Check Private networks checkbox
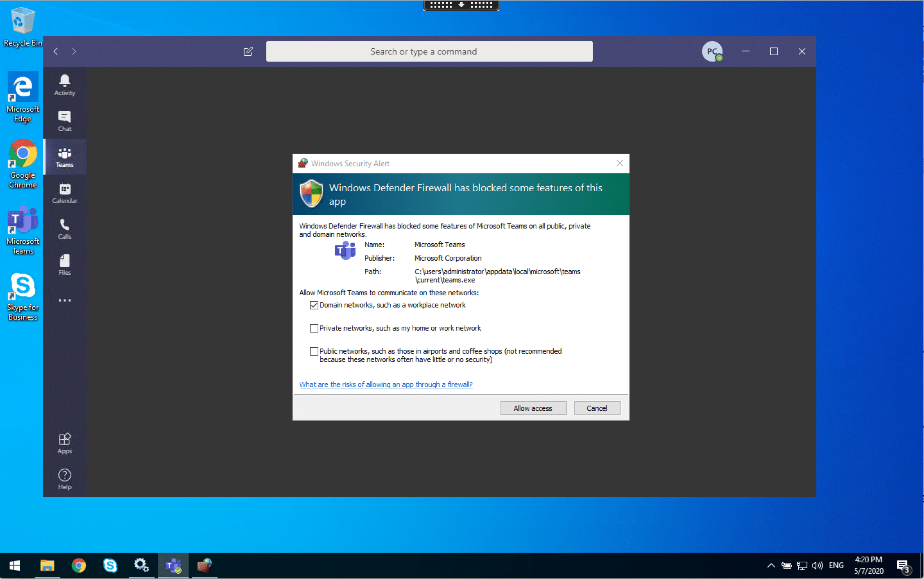Viewport: 924px width, 579px height. pyautogui.click(x=314, y=328)
